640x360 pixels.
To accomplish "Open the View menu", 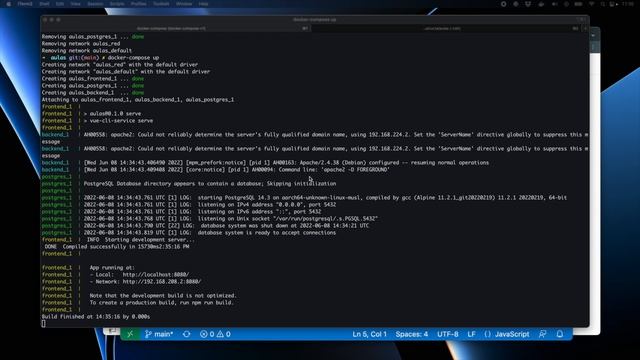I will pos(76,4).
